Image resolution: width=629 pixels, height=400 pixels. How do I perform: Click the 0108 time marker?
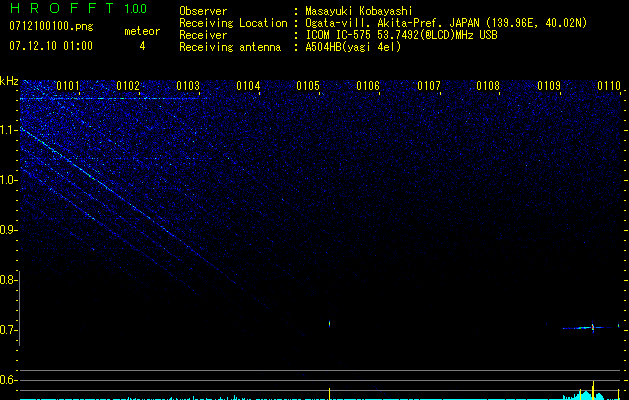488,86
